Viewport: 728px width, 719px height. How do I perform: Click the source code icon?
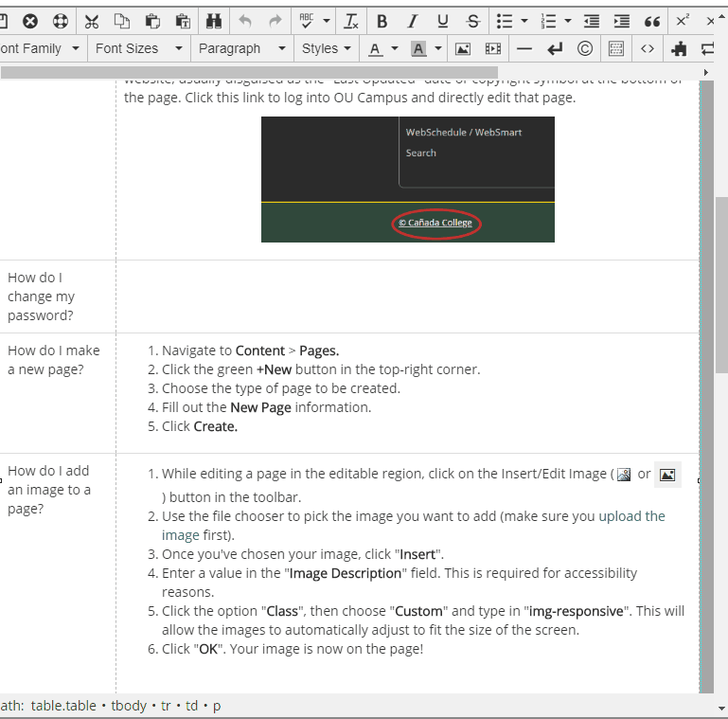pos(648,48)
